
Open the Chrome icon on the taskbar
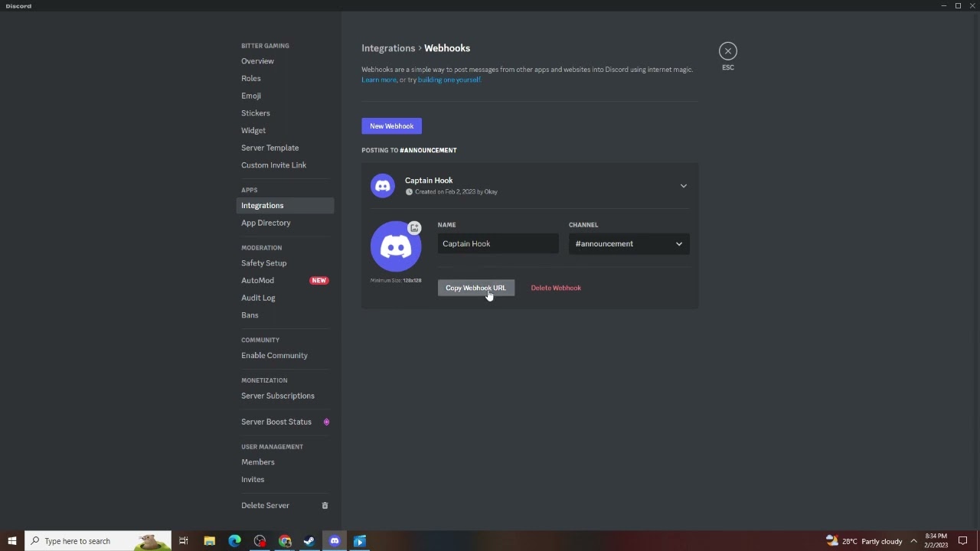tap(285, 541)
